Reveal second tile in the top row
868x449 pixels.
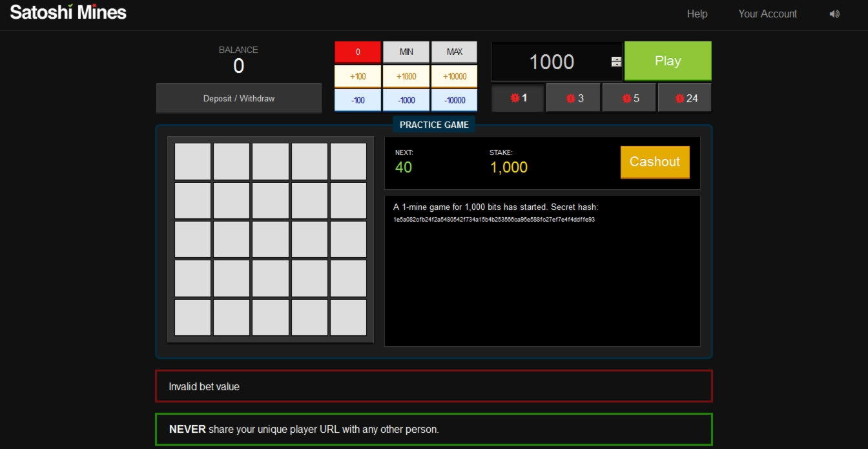(x=231, y=162)
